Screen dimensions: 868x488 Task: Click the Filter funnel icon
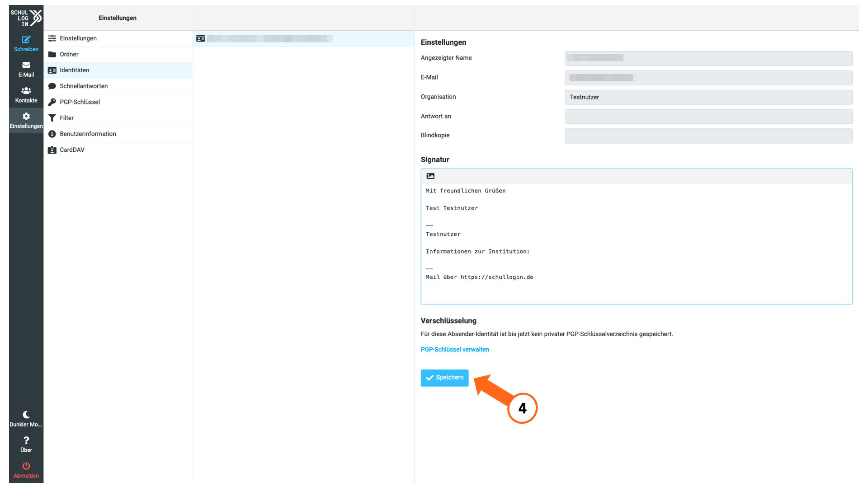[x=52, y=118]
